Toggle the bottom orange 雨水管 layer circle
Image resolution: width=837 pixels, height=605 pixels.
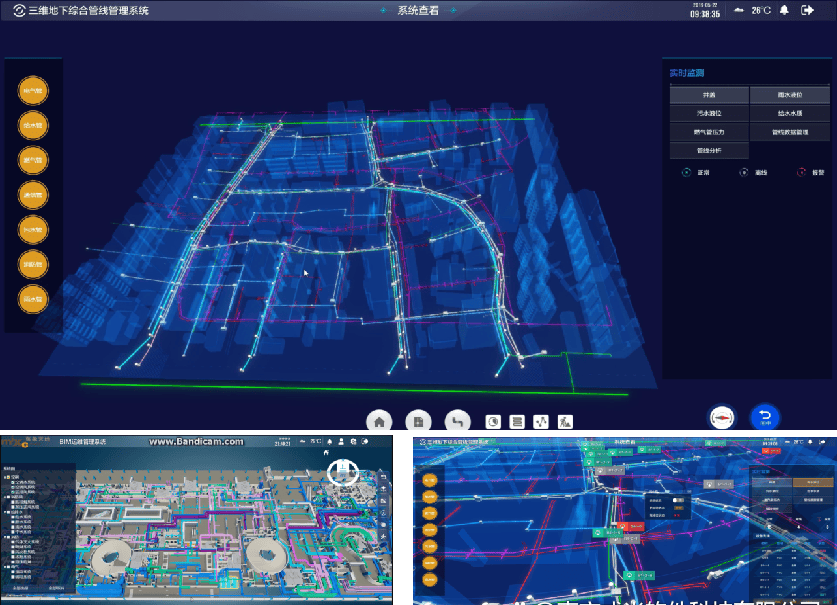[x=33, y=298]
